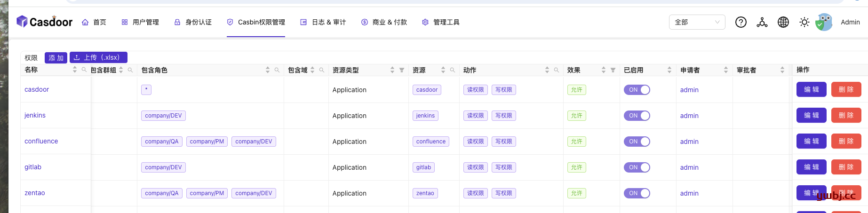The image size is (868, 213).
Task: Open the 商业 & 付款 menu
Action: click(x=384, y=22)
